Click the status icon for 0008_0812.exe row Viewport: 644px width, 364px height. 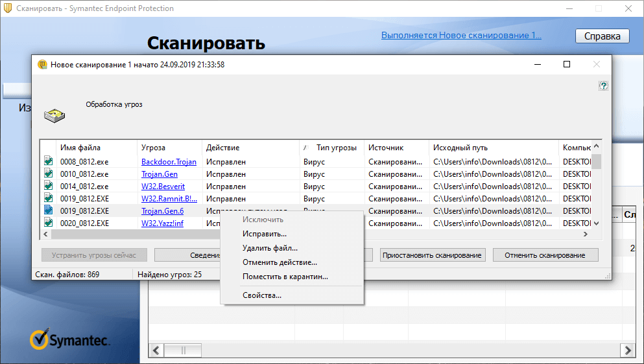(x=49, y=161)
